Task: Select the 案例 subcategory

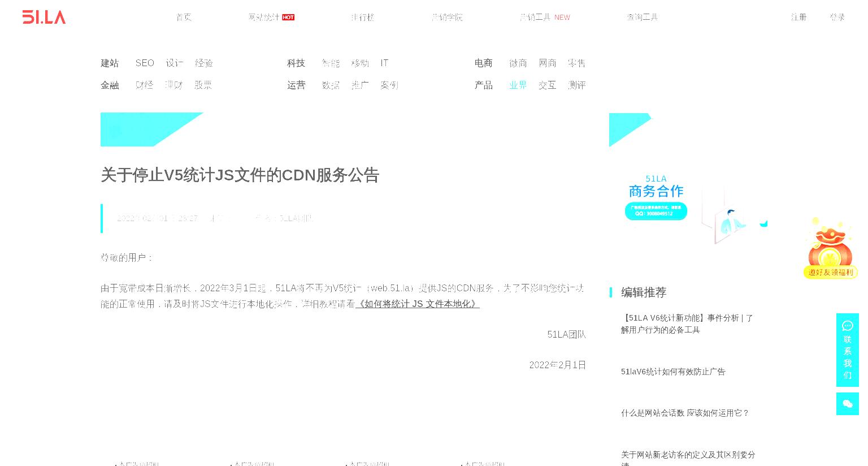Action: [389, 85]
